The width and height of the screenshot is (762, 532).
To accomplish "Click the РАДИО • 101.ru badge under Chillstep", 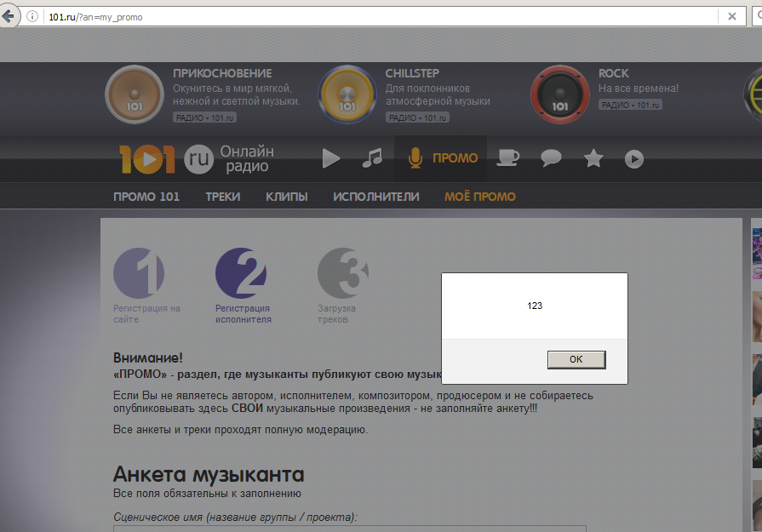I will click(417, 117).
